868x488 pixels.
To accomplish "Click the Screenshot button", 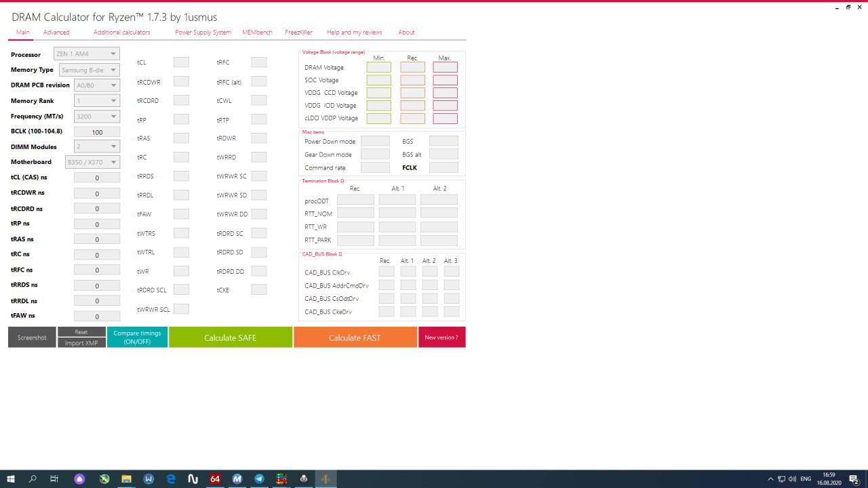I will coord(32,338).
